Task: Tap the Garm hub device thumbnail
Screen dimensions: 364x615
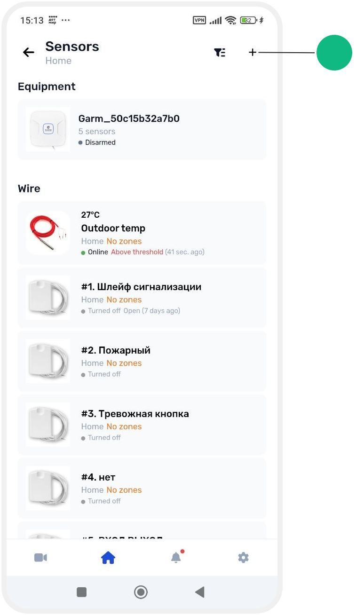Action: (48, 129)
